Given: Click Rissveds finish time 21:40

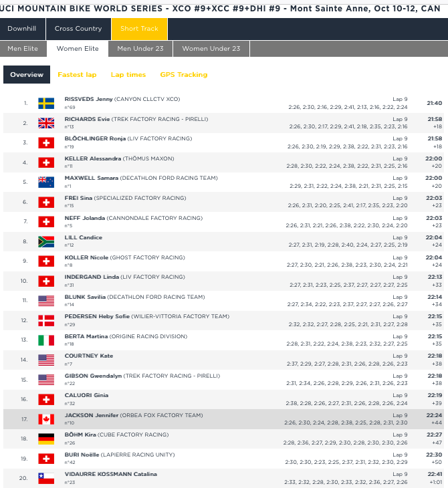Looking at the screenshot, I should [x=435, y=104].
